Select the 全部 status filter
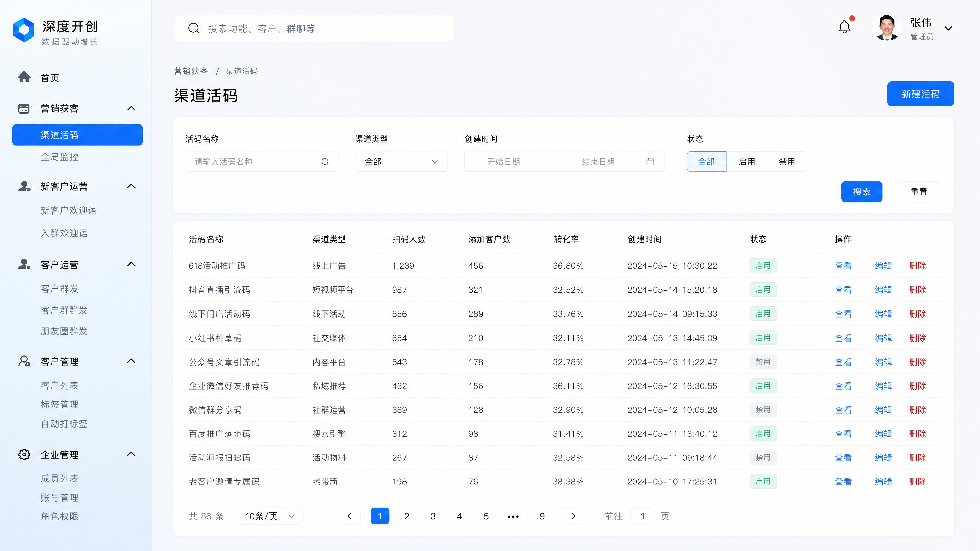980x551 pixels. pos(706,162)
